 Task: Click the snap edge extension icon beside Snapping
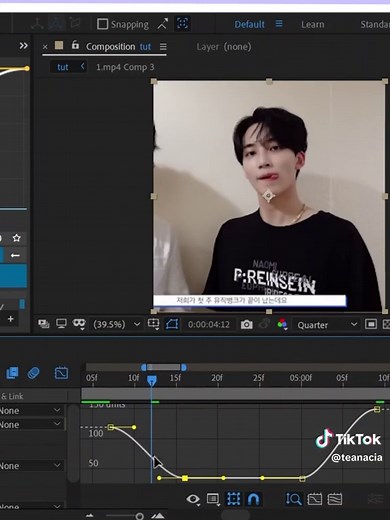pos(163,24)
